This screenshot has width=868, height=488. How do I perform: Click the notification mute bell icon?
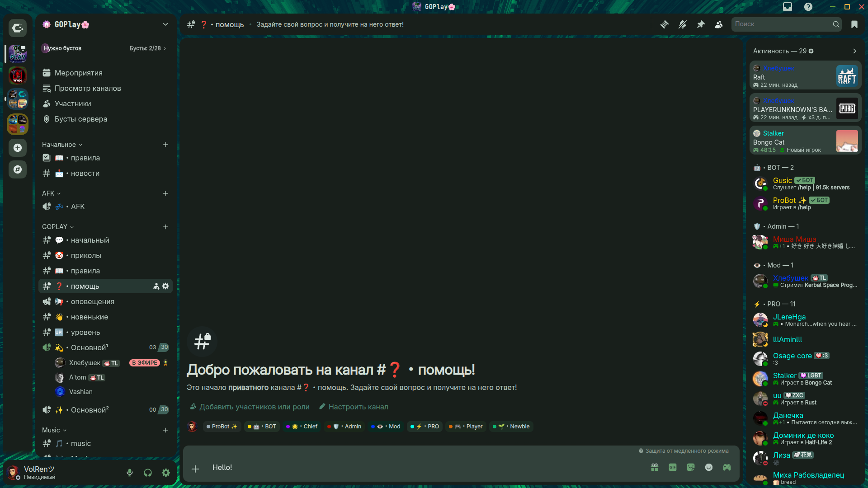pos(683,24)
